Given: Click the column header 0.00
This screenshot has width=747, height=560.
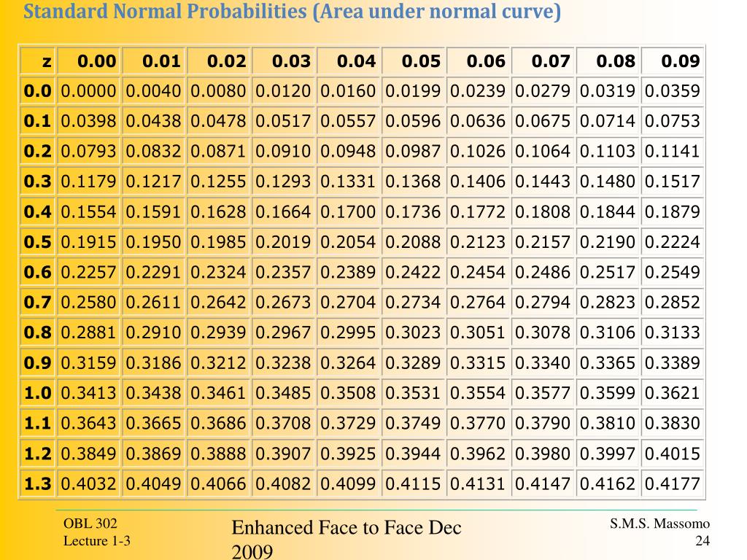Looking at the screenshot, I should [x=88, y=61].
